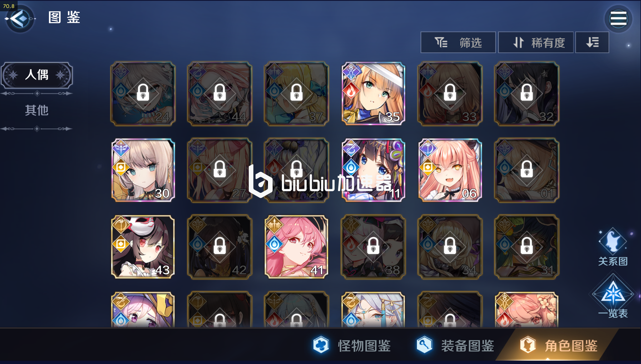
Task: Switch to the 怪物图鉴 tab
Action: click(x=352, y=345)
